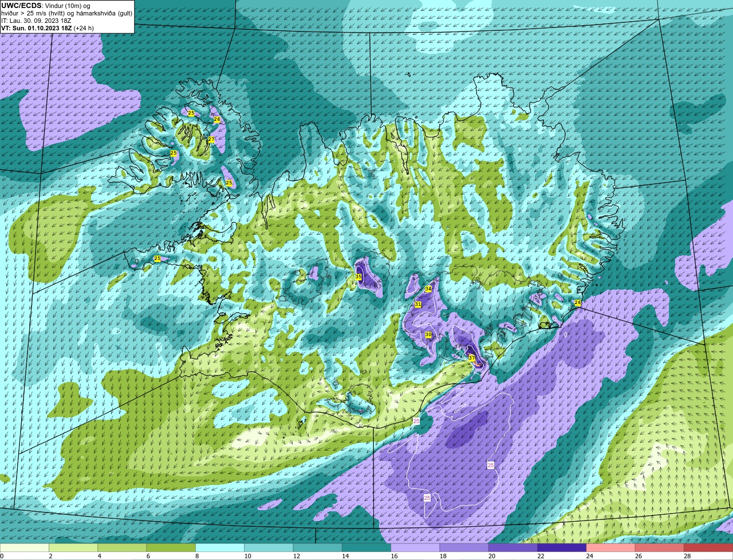Select the yellow gust label "34"
This screenshot has height=560, width=733.
pos(428,289)
